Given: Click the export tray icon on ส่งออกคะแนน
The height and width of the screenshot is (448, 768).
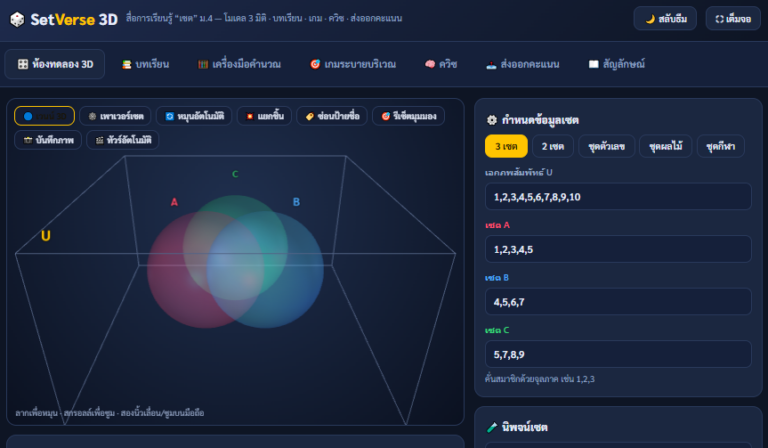Looking at the screenshot, I should click(491, 65).
